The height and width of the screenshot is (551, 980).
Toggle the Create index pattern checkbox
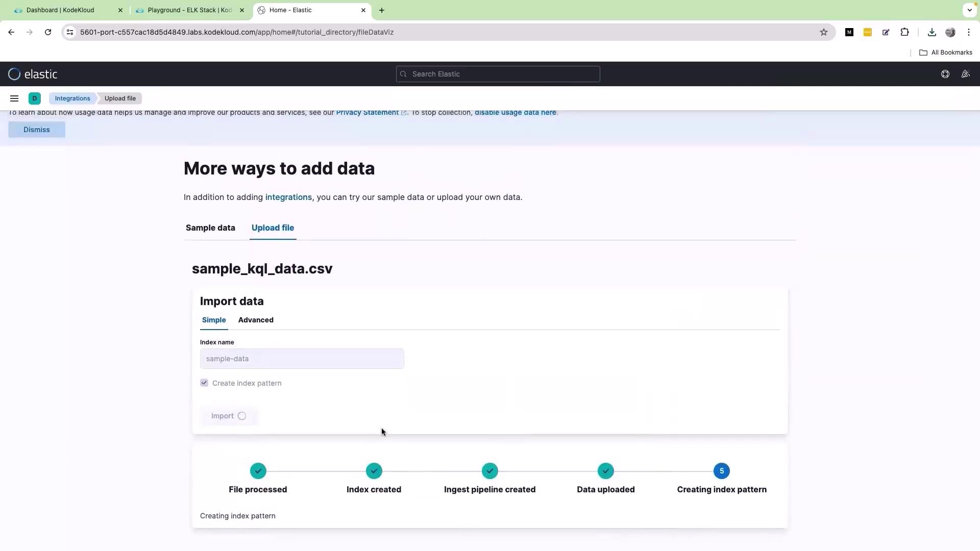pyautogui.click(x=204, y=383)
